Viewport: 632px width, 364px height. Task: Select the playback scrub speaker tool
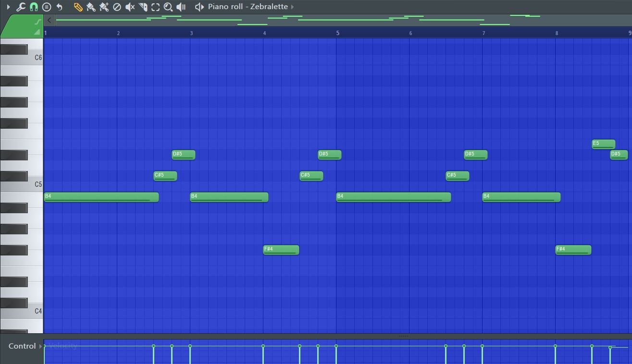point(181,7)
